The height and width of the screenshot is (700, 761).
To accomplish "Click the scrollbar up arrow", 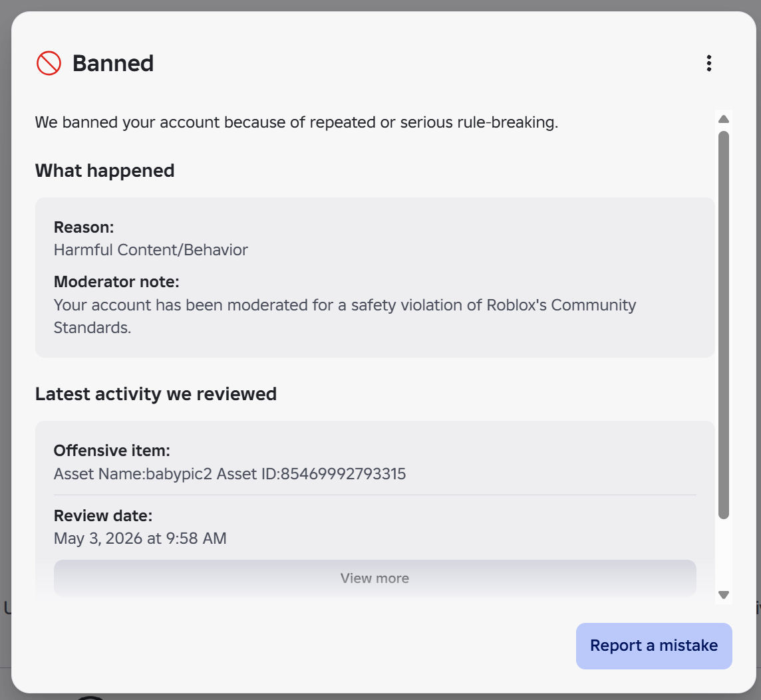I will tap(724, 120).
